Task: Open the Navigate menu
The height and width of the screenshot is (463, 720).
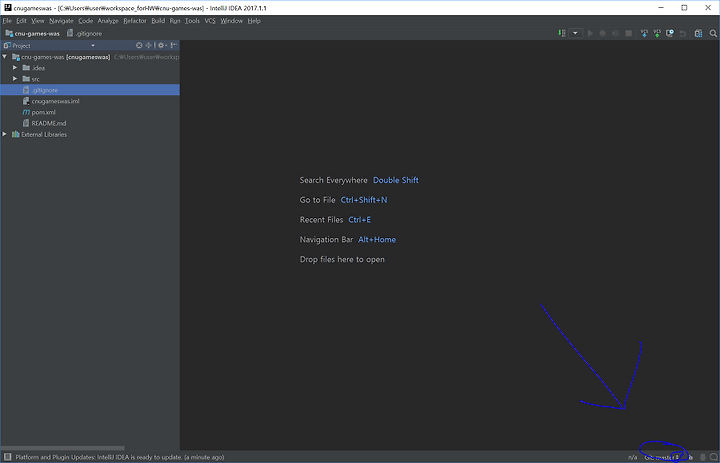Action: [x=62, y=21]
